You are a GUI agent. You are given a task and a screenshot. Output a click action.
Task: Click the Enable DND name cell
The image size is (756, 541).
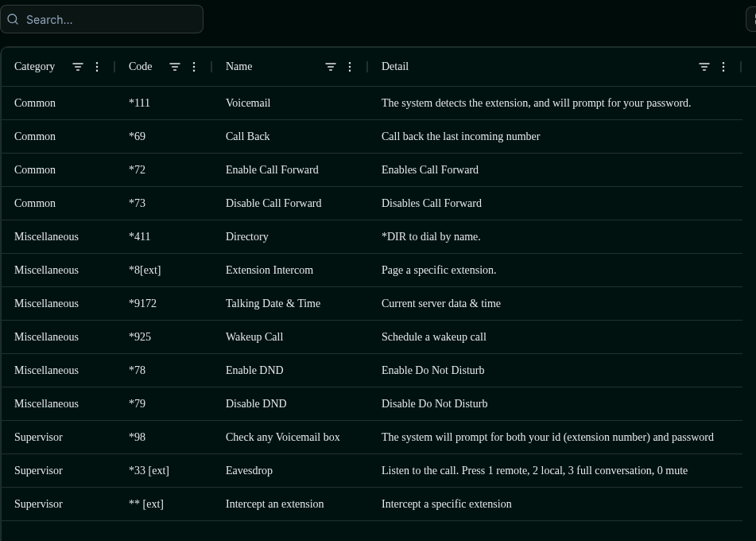[x=254, y=370]
